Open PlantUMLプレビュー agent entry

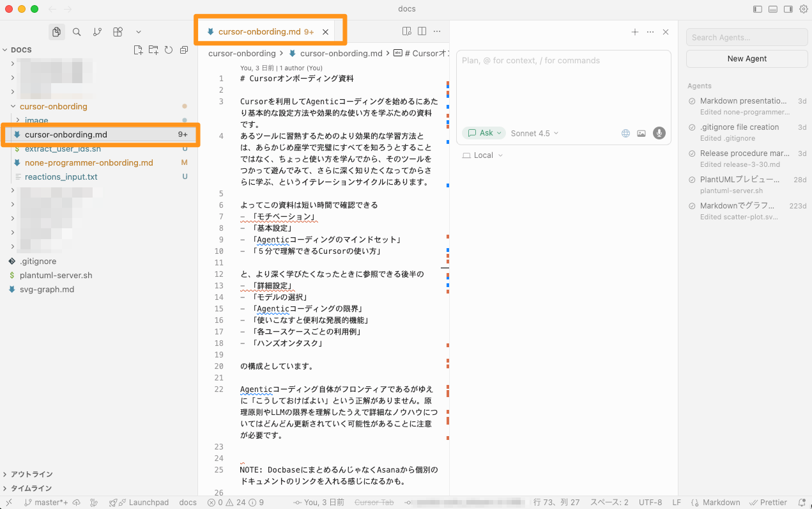pyautogui.click(x=747, y=185)
